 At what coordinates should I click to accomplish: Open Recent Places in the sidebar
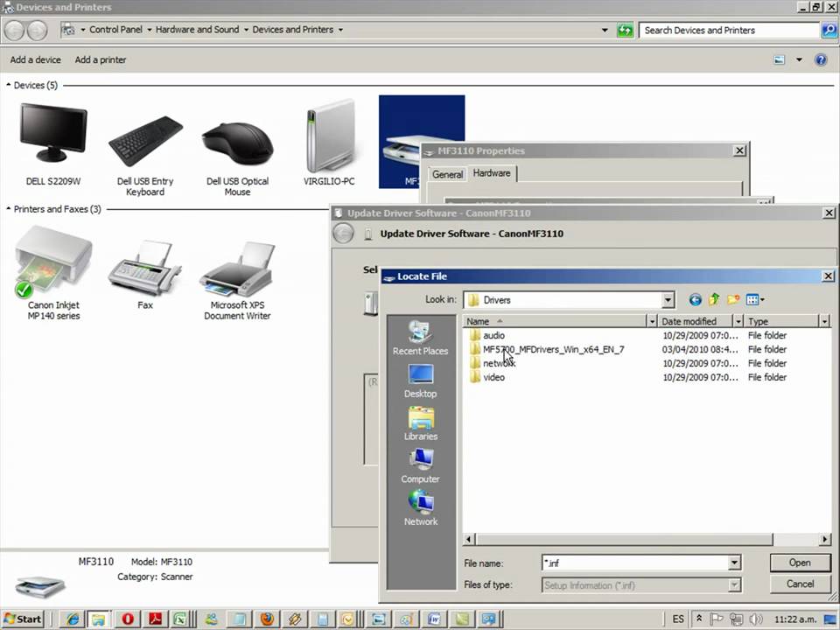pyautogui.click(x=421, y=339)
